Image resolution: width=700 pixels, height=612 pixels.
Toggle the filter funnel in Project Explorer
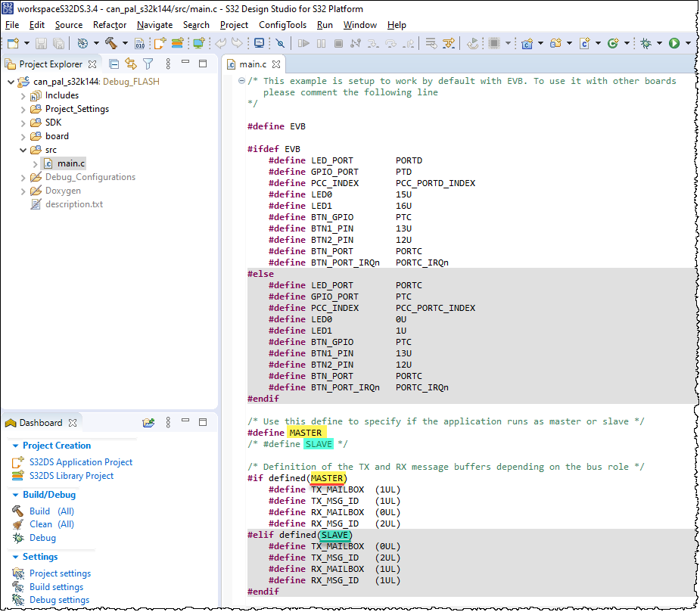(x=148, y=64)
